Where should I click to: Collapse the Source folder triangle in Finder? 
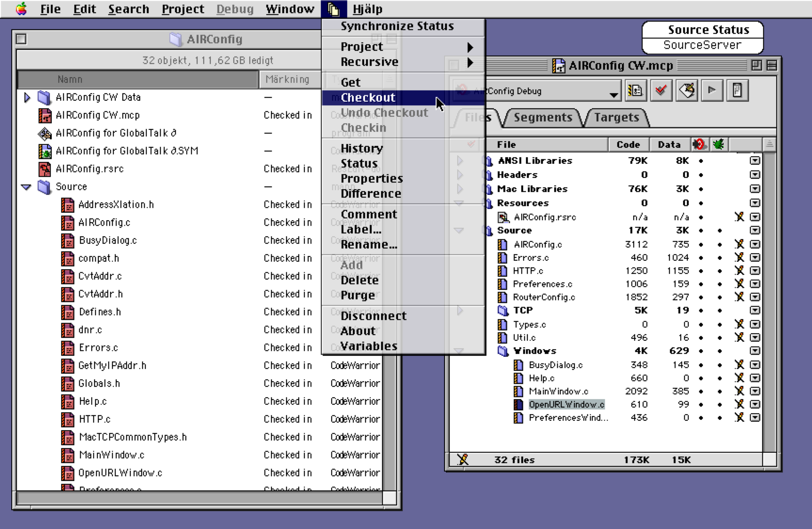click(26, 187)
